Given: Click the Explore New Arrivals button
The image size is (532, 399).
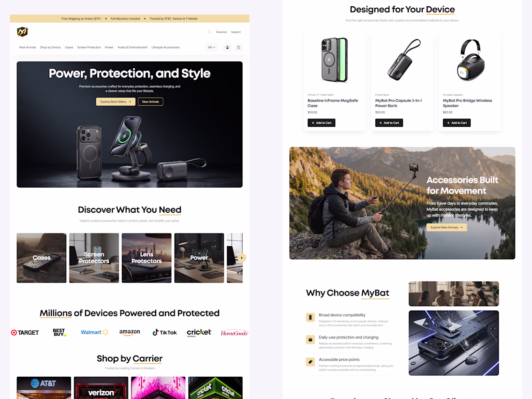Looking at the screenshot, I should [x=446, y=227].
